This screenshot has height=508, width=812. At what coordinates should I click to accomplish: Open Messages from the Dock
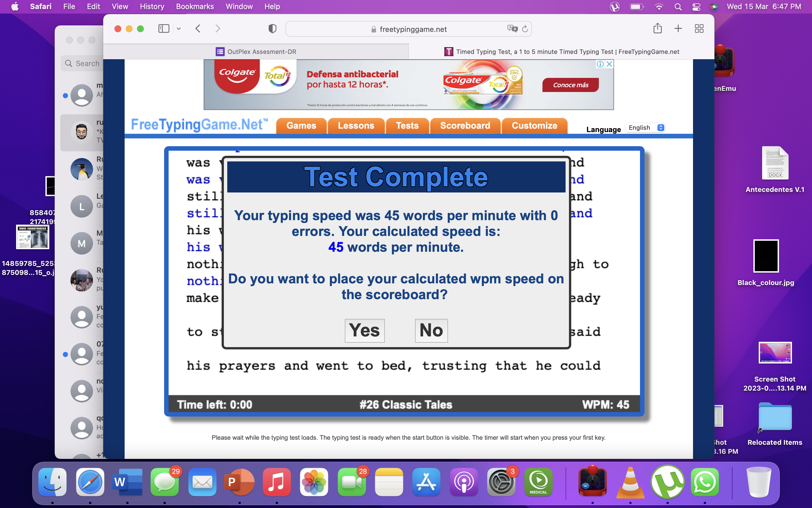[165, 482]
